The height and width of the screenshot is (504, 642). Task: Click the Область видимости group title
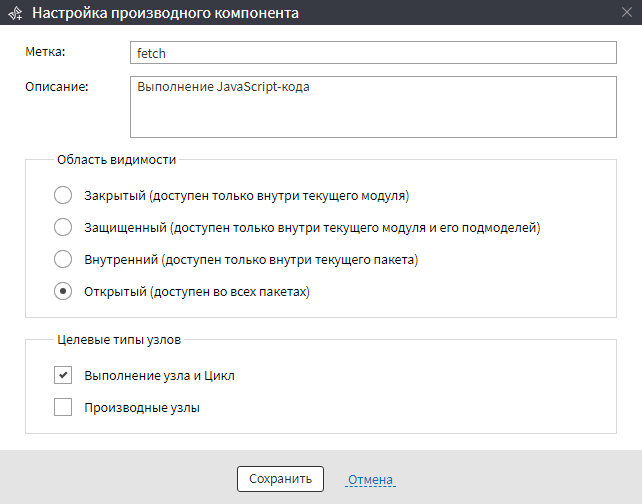117,159
